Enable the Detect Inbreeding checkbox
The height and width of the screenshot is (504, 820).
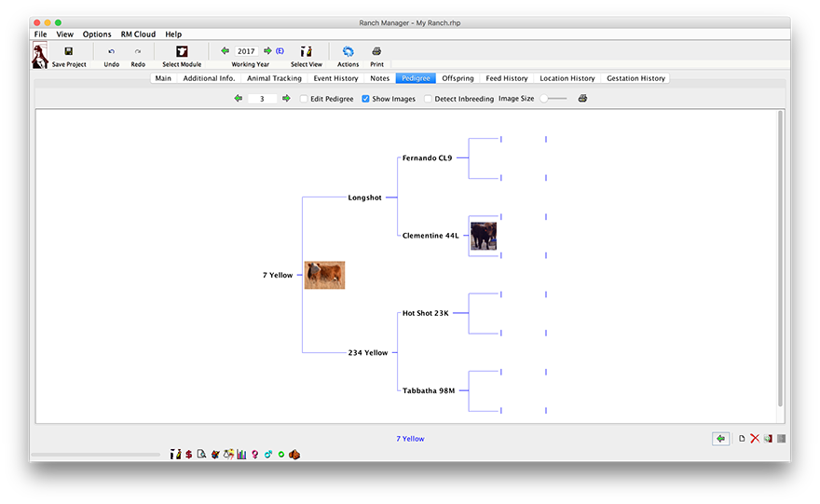[x=428, y=99]
